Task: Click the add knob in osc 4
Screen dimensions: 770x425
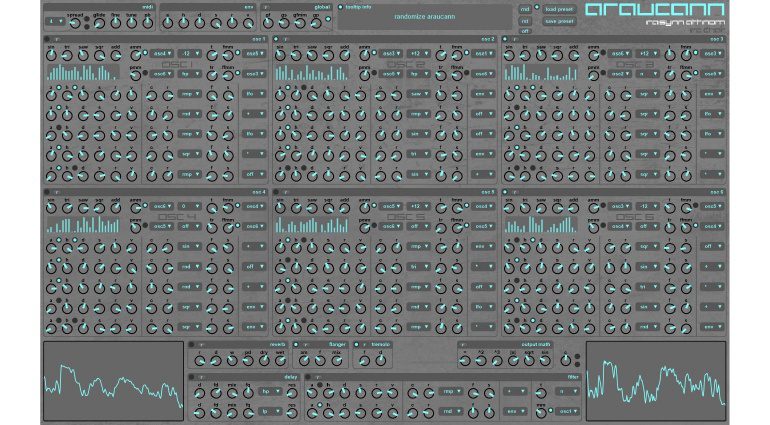Action: pos(113,206)
